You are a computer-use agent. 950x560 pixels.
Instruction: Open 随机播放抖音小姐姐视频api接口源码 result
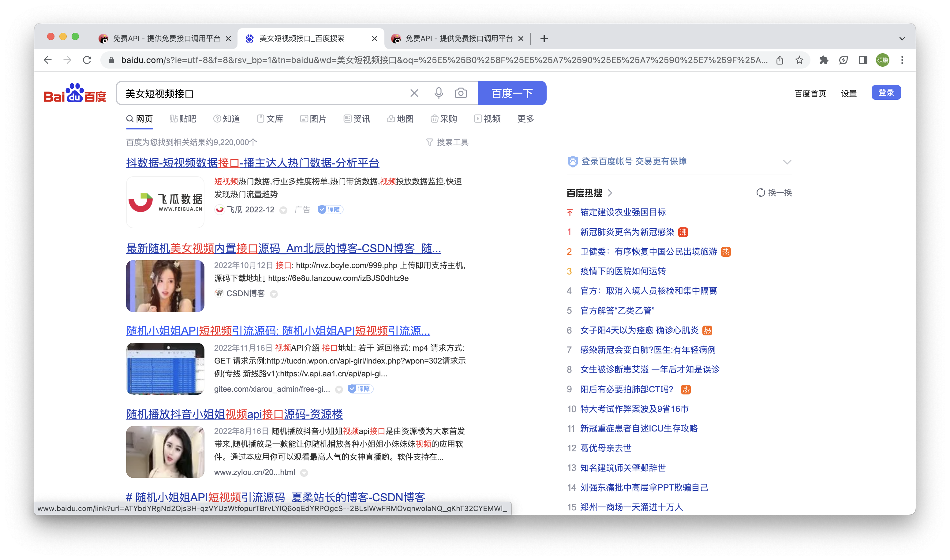pos(234,414)
